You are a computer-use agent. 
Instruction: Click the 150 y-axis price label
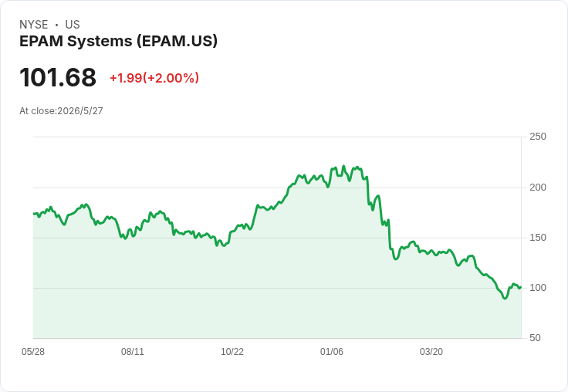[x=538, y=238]
